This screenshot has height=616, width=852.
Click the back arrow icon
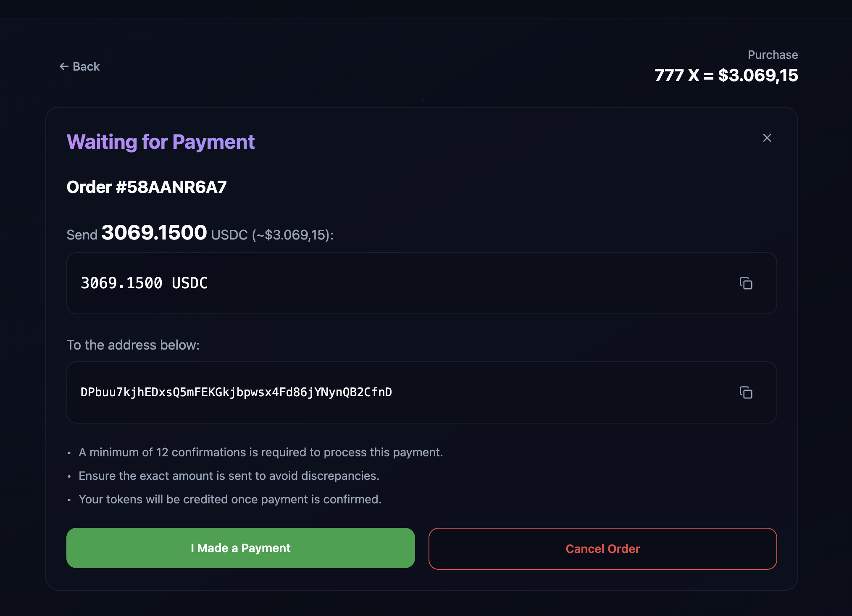(x=64, y=66)
